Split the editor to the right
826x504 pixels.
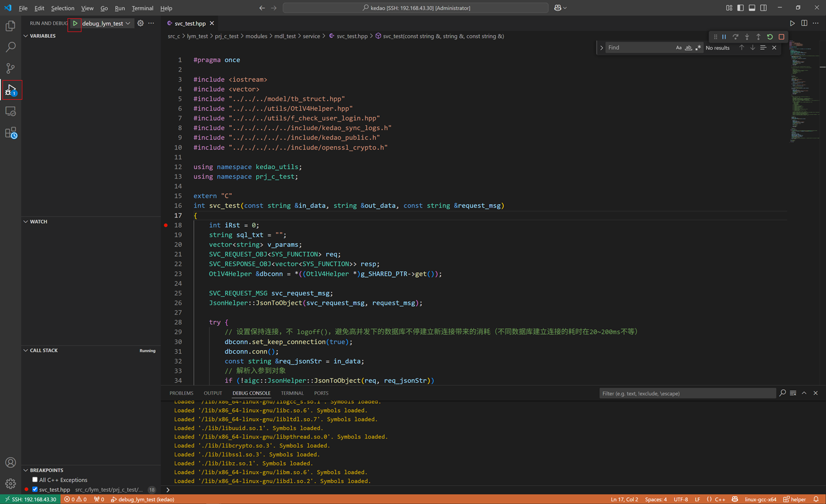(804, 24)
